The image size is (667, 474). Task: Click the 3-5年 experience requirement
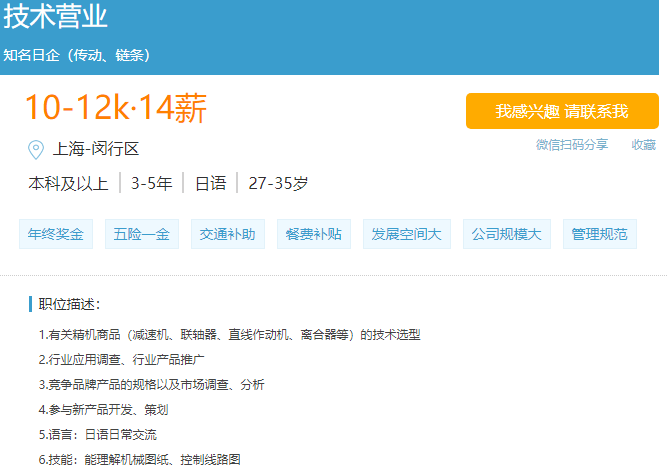click(x=151, y=184)
